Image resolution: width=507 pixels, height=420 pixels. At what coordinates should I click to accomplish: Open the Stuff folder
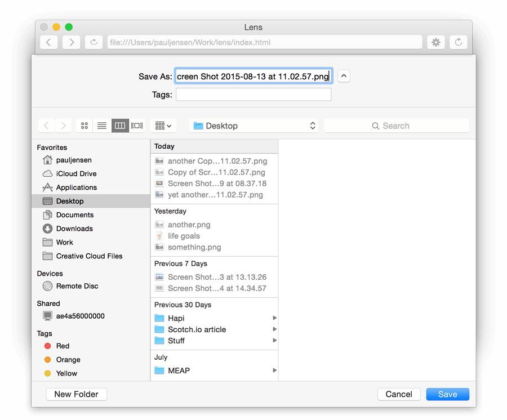[x=215, y=341]
